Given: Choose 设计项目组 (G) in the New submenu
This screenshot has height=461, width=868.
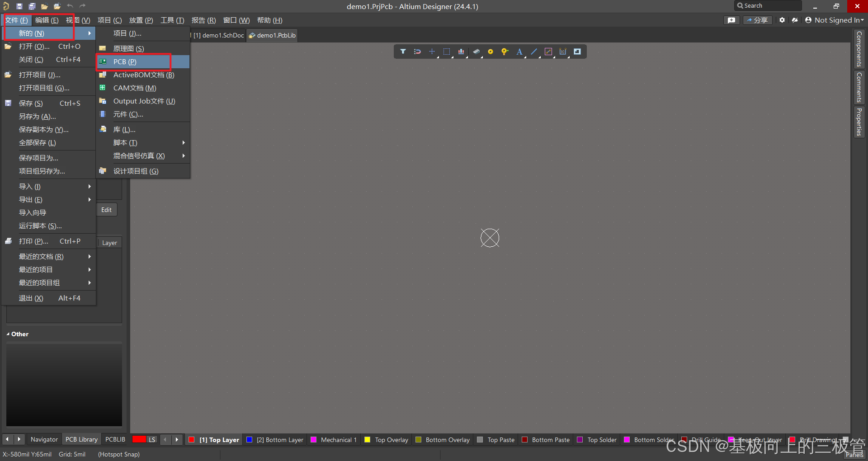Looking at the screenshot, I should point(143,171).
